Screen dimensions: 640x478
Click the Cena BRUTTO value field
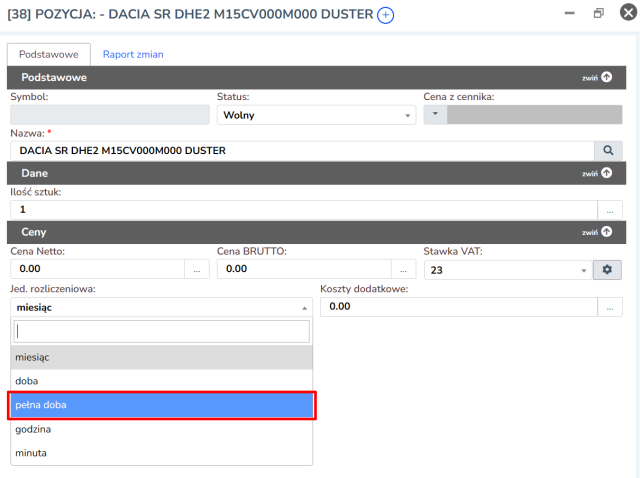pyautogui.click(x=304, y=269)
